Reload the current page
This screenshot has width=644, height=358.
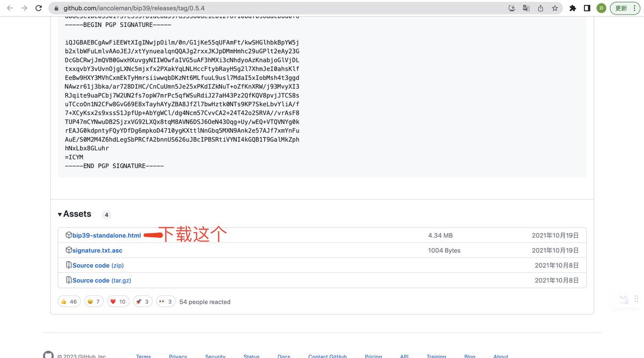point(39,8)
